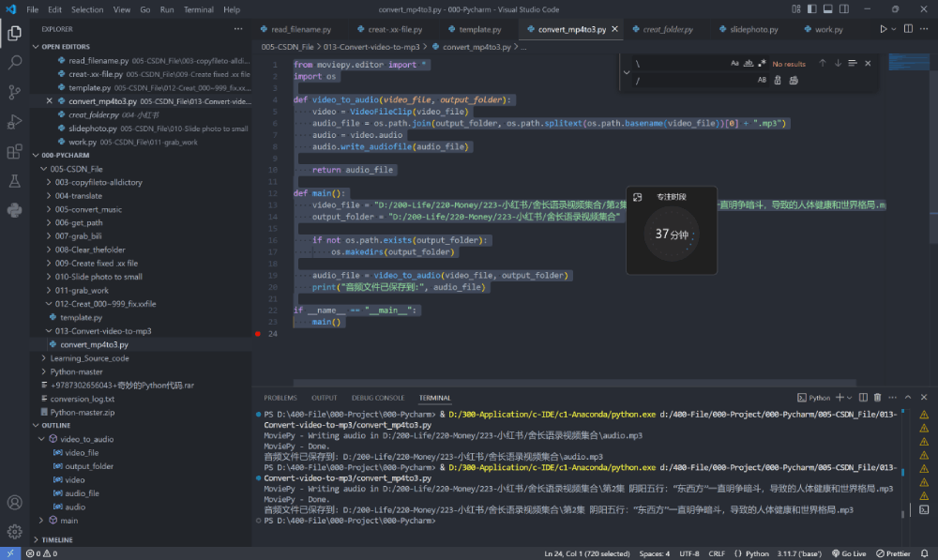938x560 pixels.
Task: Open new terminal launch profile dropdown
Action: click(x=849, y=398)
